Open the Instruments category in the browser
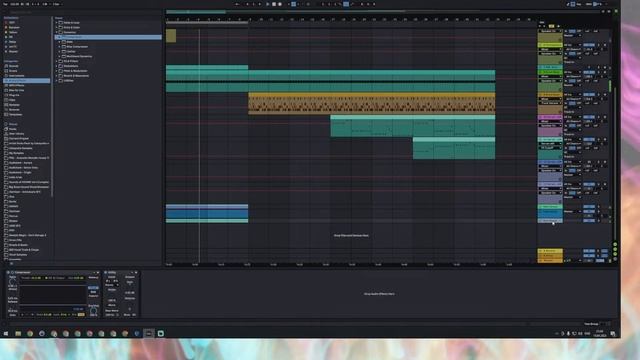This screenshot has height=360, width=640. (16, 76)
